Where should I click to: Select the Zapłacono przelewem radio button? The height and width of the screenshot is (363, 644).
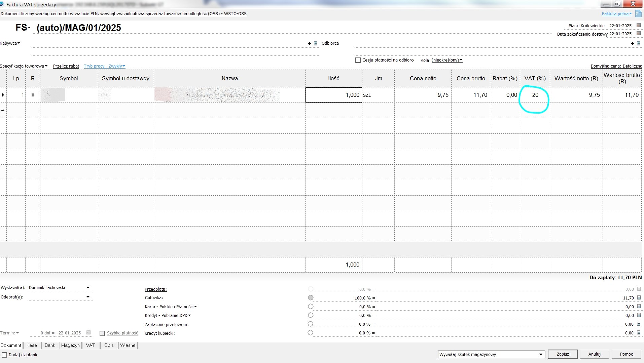point(311,324)
